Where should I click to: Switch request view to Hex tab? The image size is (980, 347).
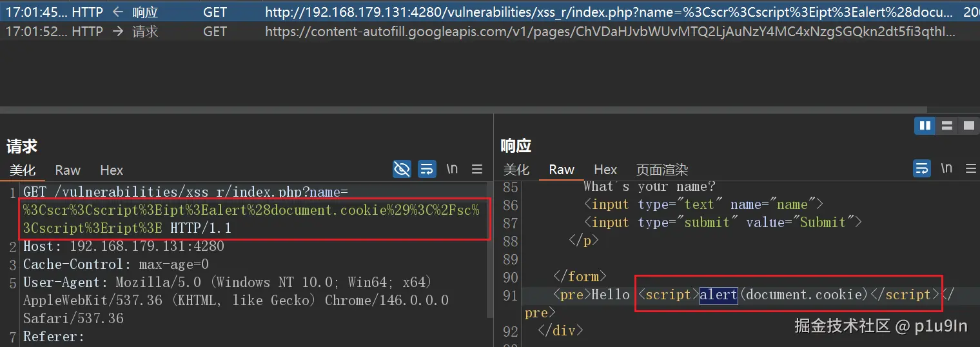click(112, 170)
